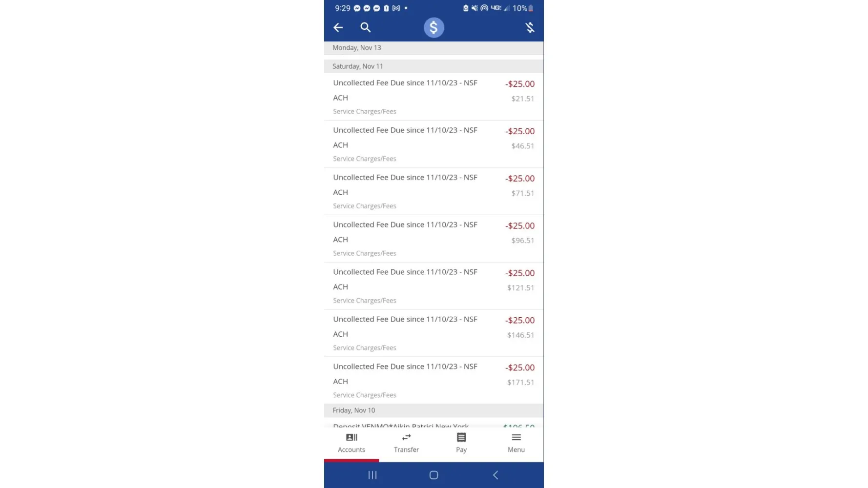The height and width of the screenshot is (488, 868).
Task: Select NSF fee with $146.51 balance
Action: pyautogui.click(x=434, y=333)
